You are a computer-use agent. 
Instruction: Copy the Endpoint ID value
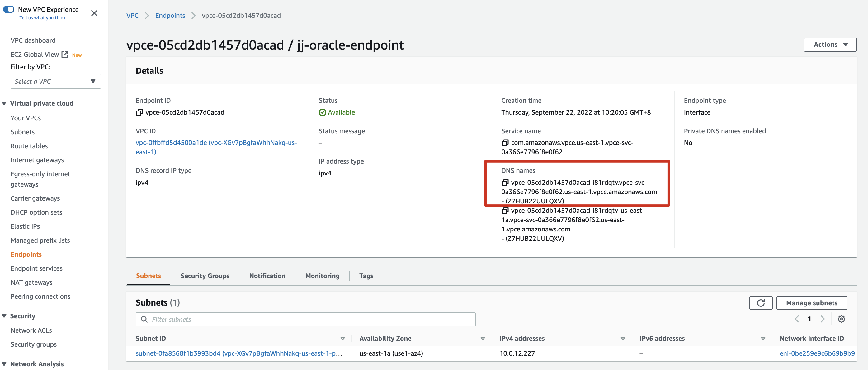[139, 112]
